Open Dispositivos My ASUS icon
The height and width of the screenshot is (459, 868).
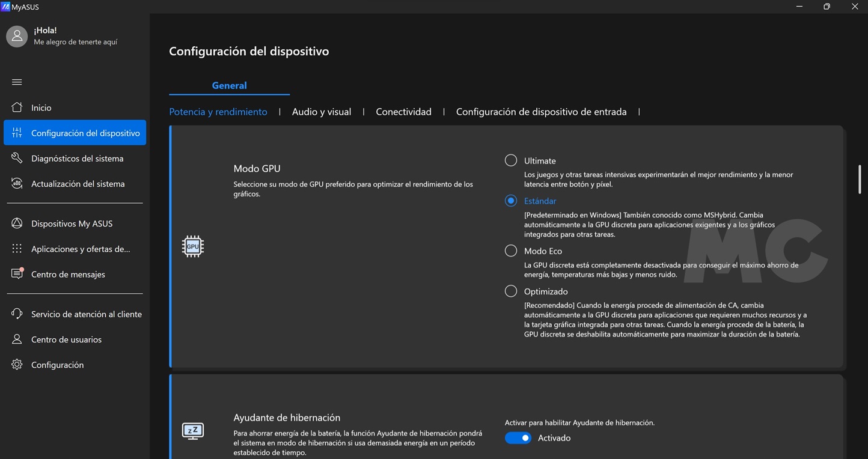[17, 223]
